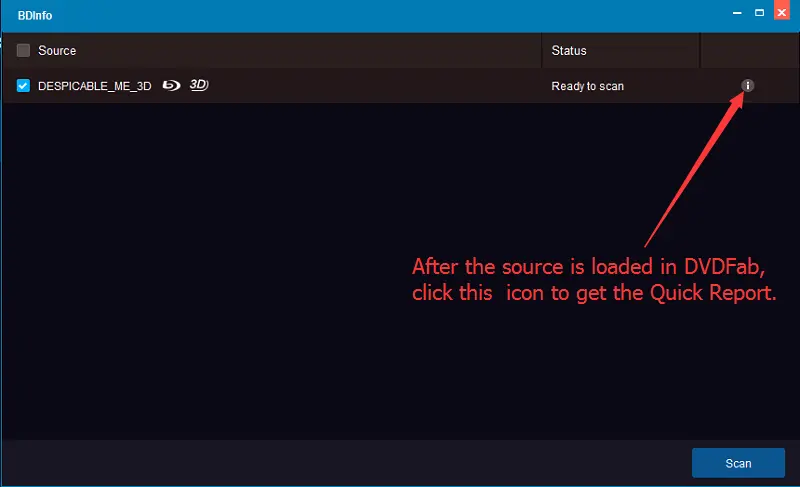Minimize the BDInfo window
800x487 pixels.
click(736, 12)
